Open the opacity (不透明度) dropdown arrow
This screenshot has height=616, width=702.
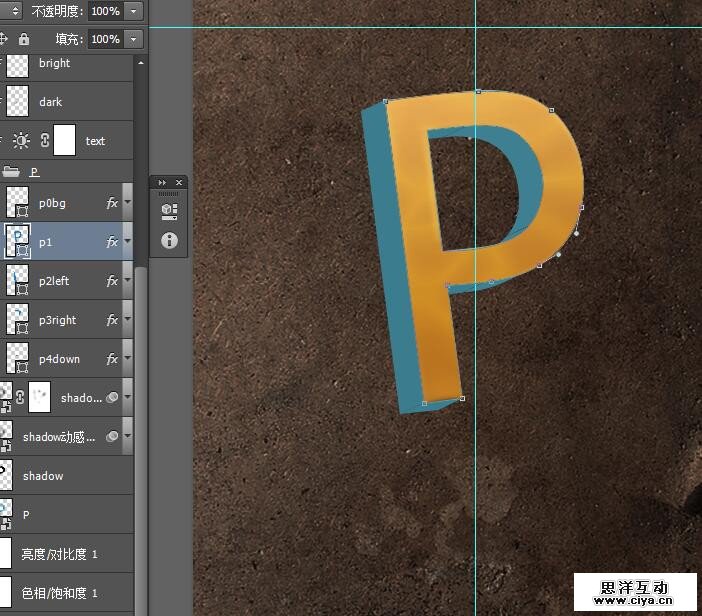[135, 11]
